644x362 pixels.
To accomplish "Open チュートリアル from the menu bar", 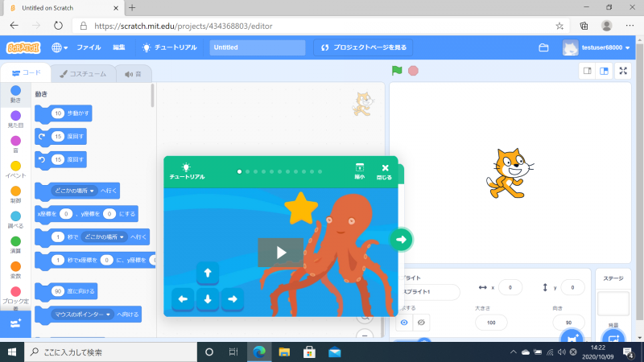I will pyautogui.click(x=169, y=47).
